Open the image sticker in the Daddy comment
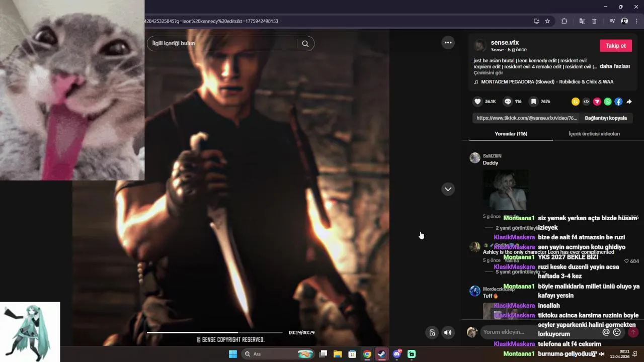Screen dimensions: 644x362 (x=506, y=190)
